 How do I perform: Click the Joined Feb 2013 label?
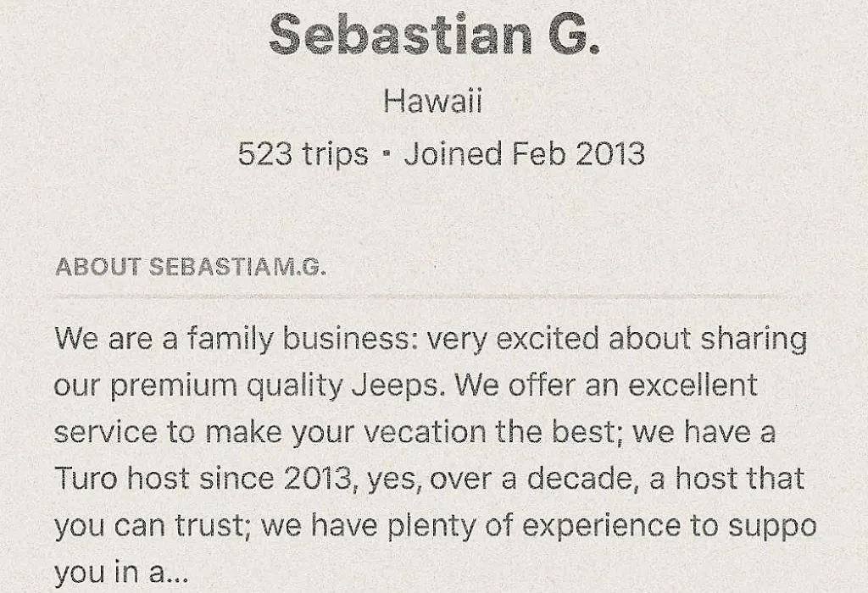(524, 154)
